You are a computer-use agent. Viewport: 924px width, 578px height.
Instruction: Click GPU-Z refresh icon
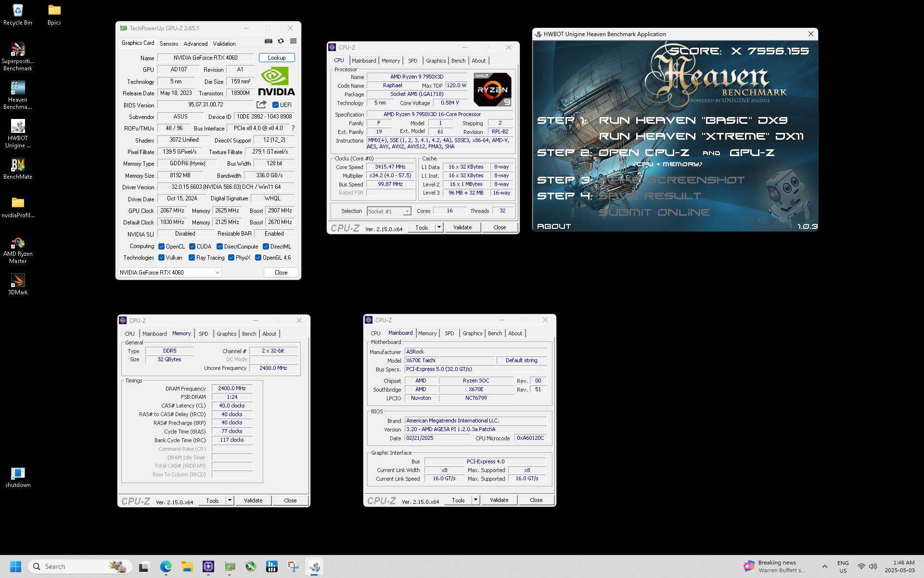(x=281, y=41)
